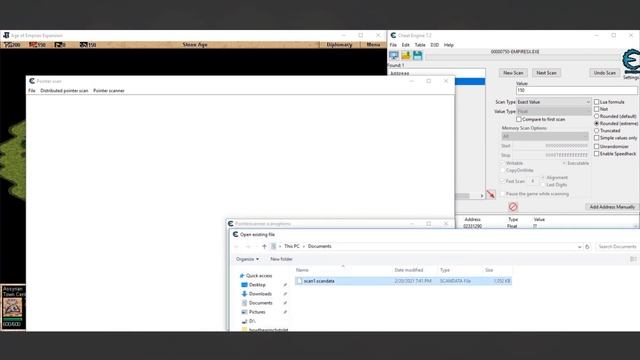
Task: Open the Scan Type Exact Value dropdown
Action: click(x=553, y=102)
